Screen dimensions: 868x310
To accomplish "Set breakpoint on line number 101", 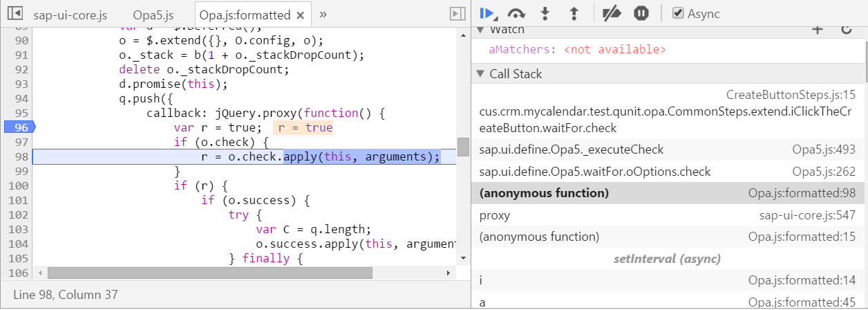I will pos(17,200).
